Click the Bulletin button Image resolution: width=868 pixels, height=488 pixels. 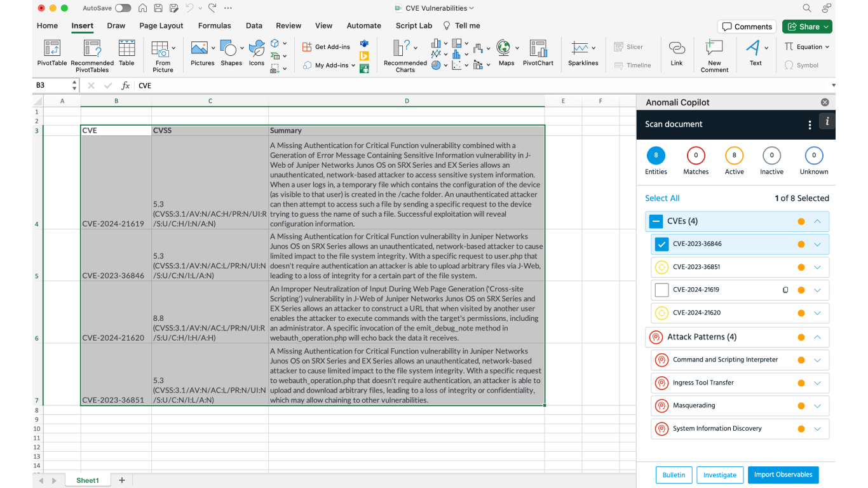[x=674, y=475]
